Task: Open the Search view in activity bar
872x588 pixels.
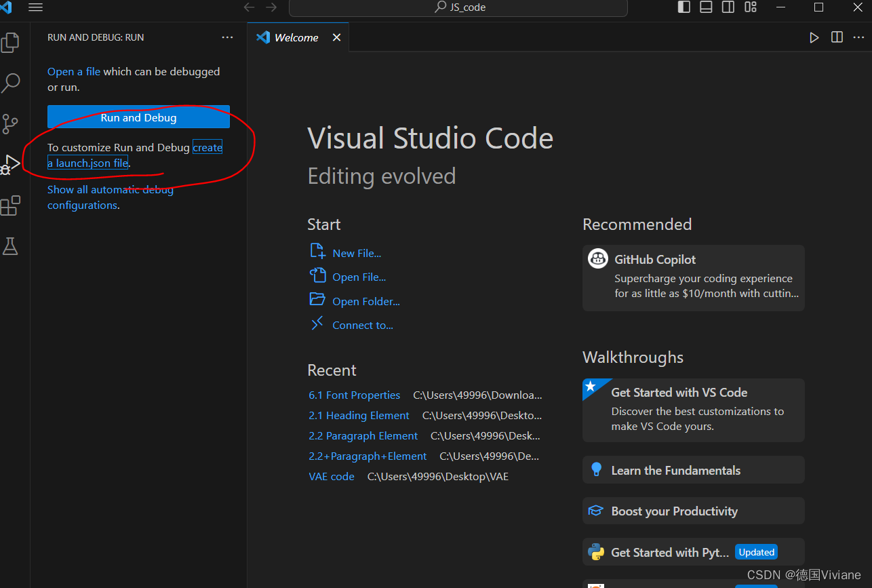Action: [10, 83]
